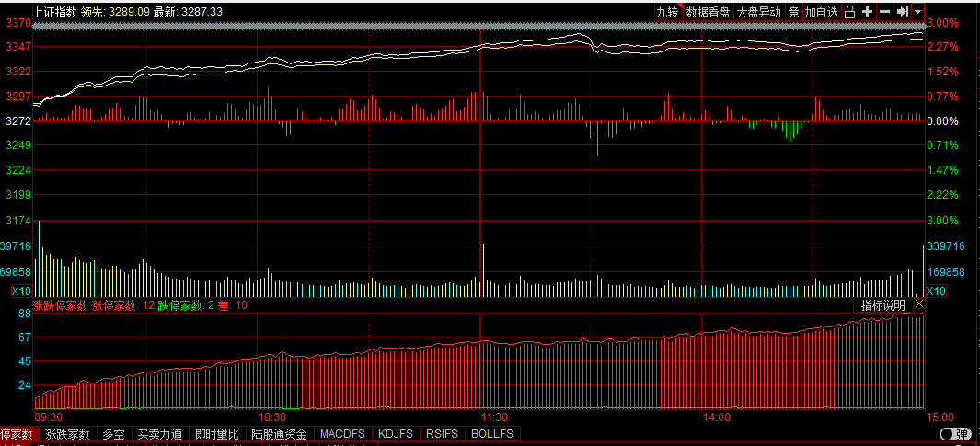The height and width of the screenshot is (446, 980).
Task: Click the 3370 price axis label
Action: pos(18,23)
